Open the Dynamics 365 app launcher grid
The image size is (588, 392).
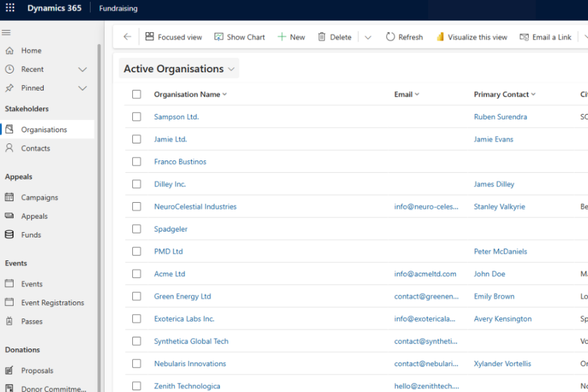tap(10, 9)
